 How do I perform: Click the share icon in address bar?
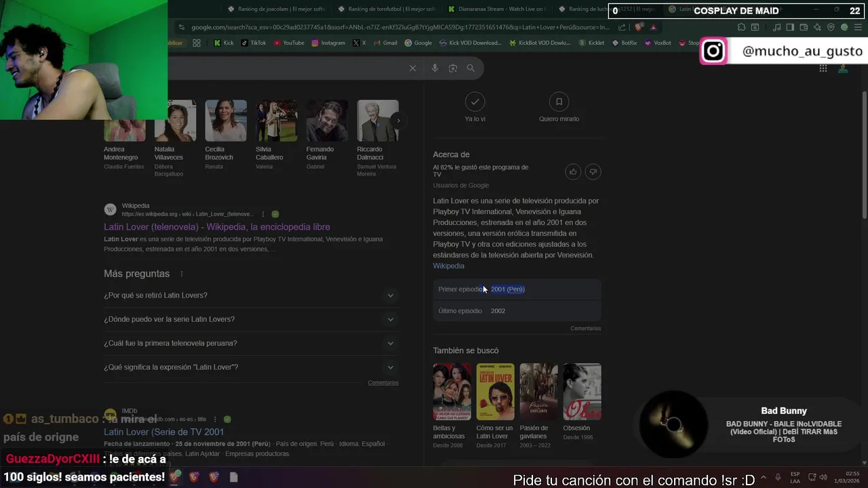click(623, 27)
